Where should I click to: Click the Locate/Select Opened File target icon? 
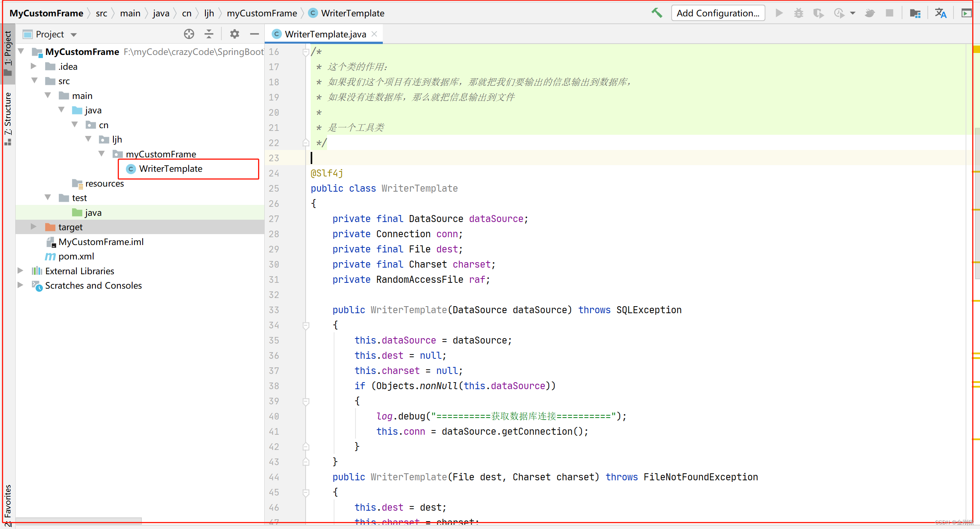[189, 34]
